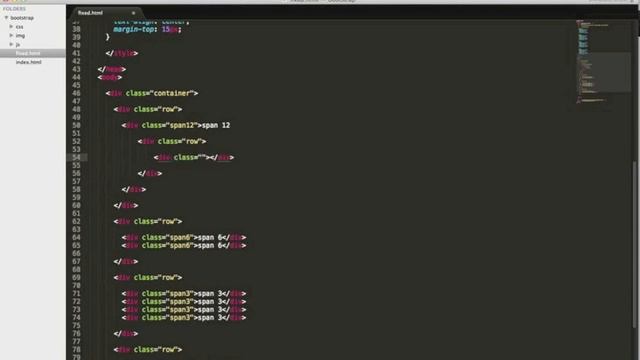Click the span6 div on line 65
This screenshot has width=640, height=360.
tap(184, 245)
